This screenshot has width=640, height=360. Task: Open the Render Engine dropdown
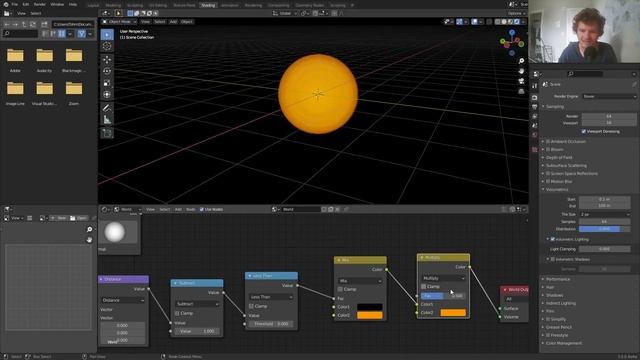click(609, 96)
